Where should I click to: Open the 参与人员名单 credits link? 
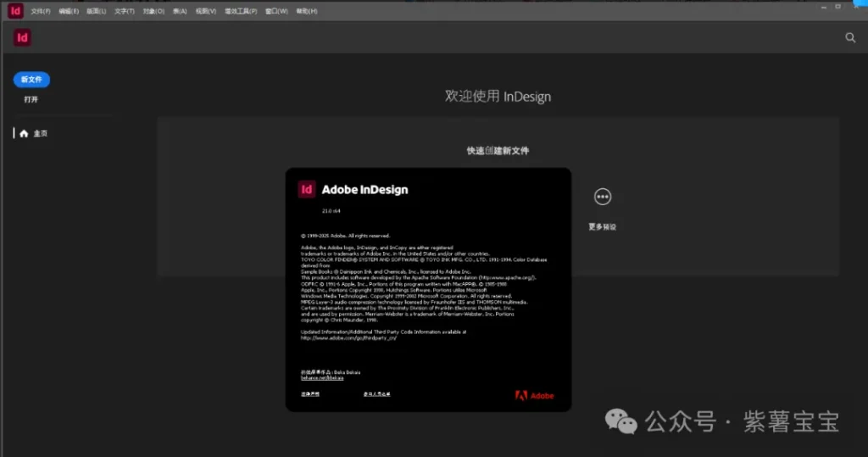377,394
